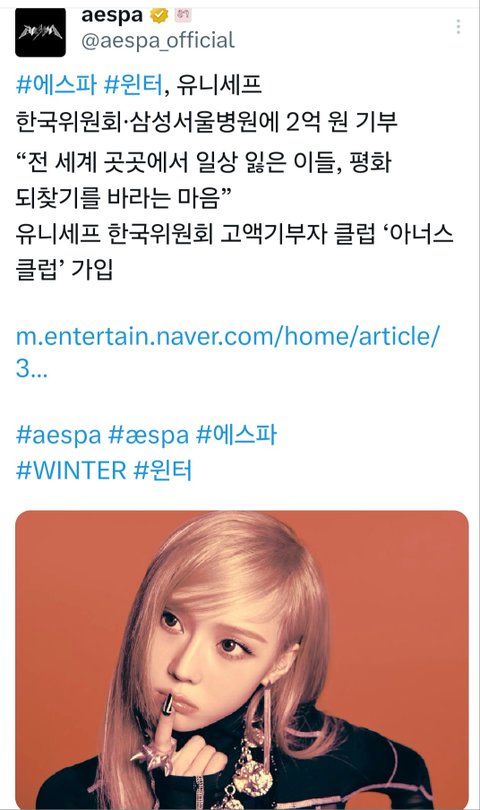Tap the #æspa hashtag
Viewport: 480px width, 810px height.
coord(149,435)
